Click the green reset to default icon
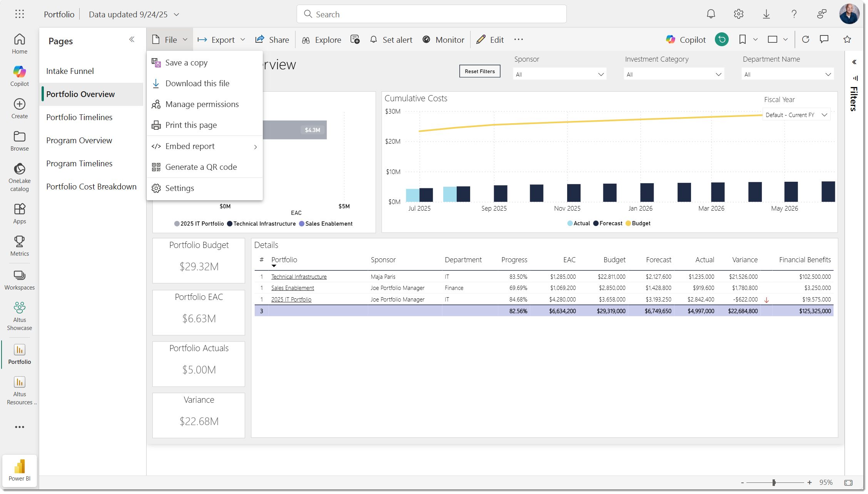This screenshot has width=868, height=494. point(721,39)
